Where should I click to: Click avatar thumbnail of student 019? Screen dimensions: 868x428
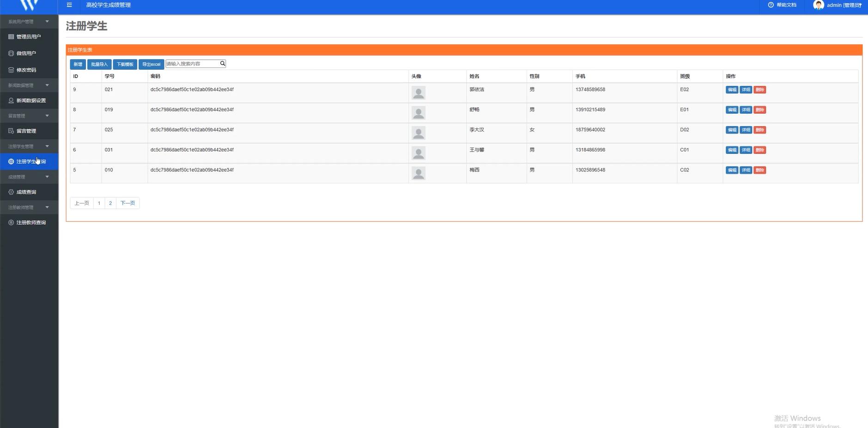point(419,113)
